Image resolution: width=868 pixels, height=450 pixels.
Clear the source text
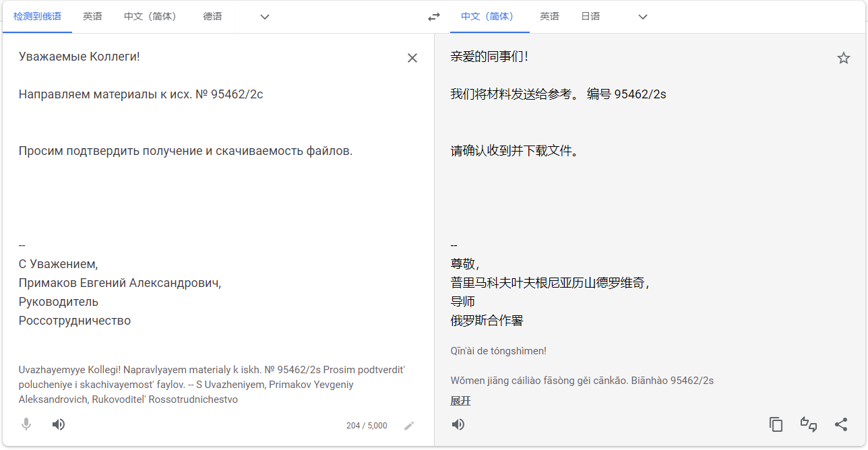tap(412, 58)
